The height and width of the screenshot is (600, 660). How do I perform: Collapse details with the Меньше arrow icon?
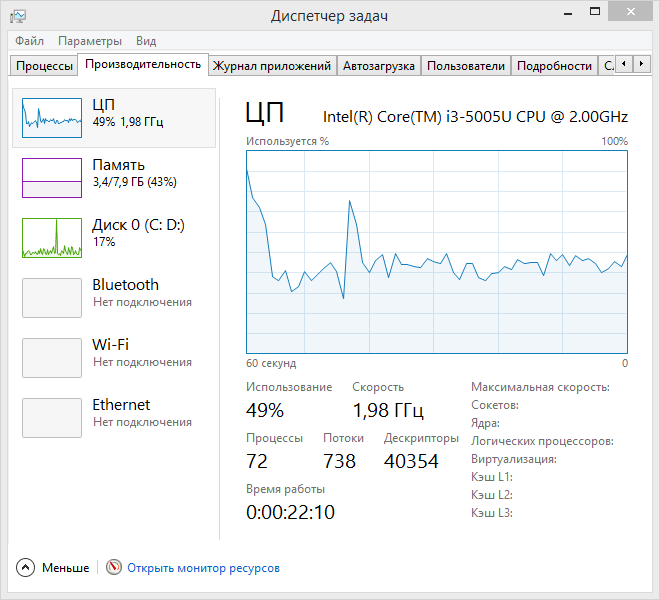[x=25, y=568]
